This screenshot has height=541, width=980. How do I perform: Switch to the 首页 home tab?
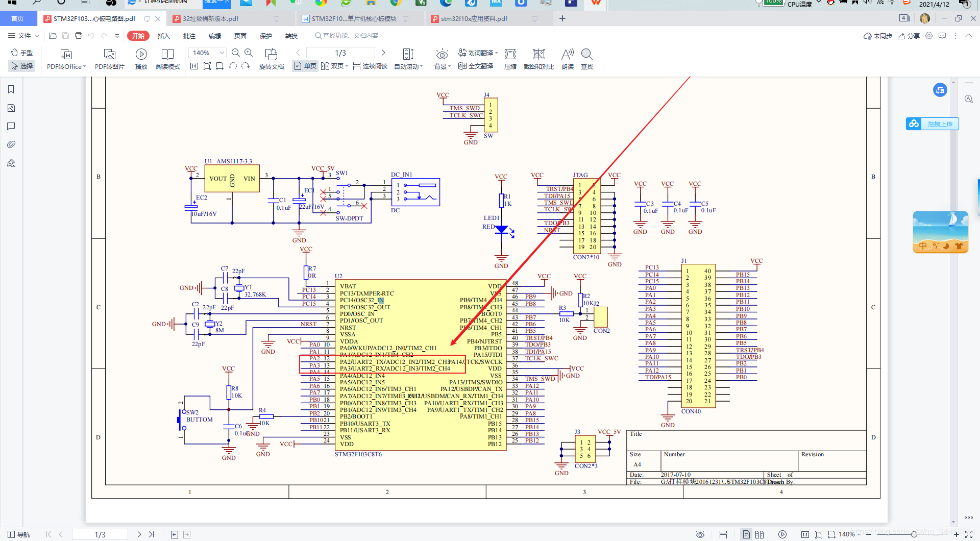click(x=18, y=18)
